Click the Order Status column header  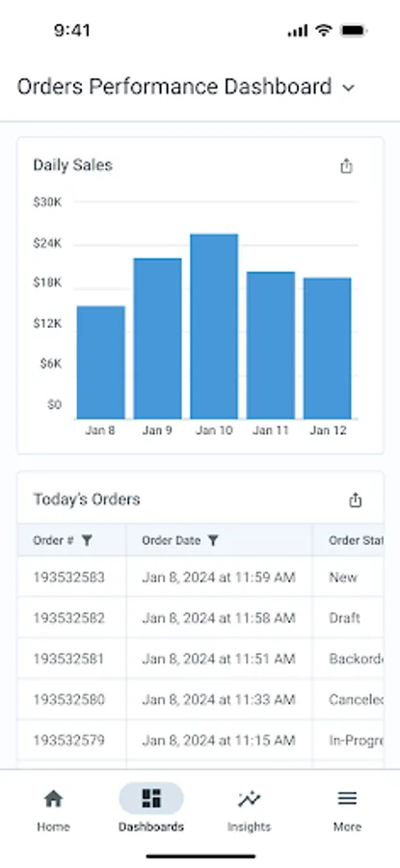pos(349,540)
